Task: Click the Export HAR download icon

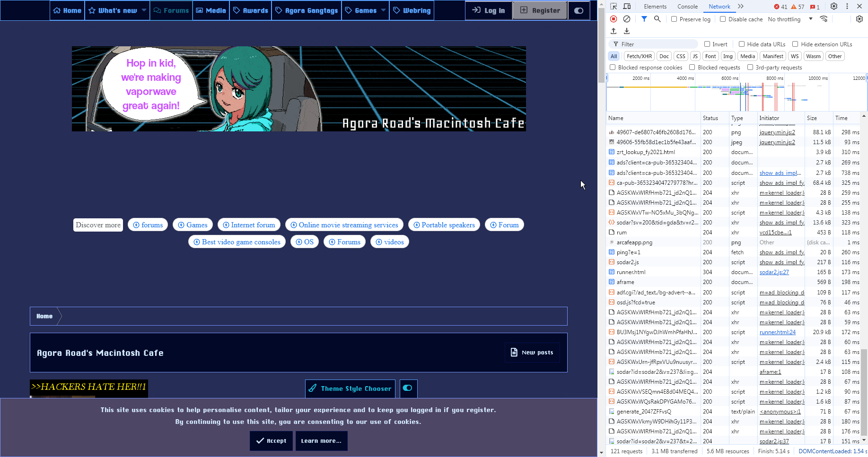Action: (627, 31)
